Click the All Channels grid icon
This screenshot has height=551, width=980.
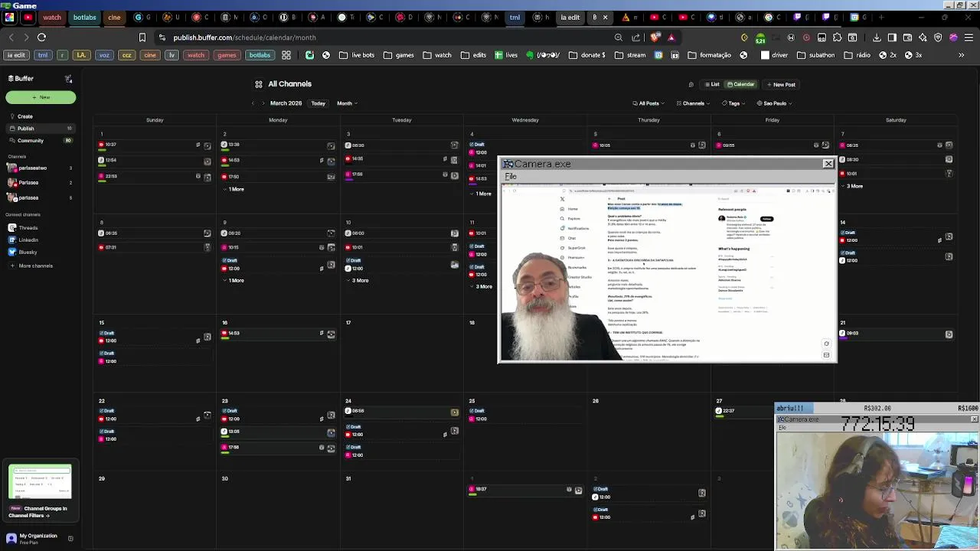tap(259, 84)
